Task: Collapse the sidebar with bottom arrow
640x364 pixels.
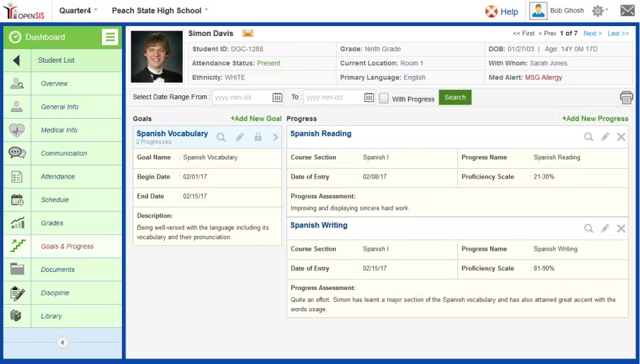Action: pos(63,342)
